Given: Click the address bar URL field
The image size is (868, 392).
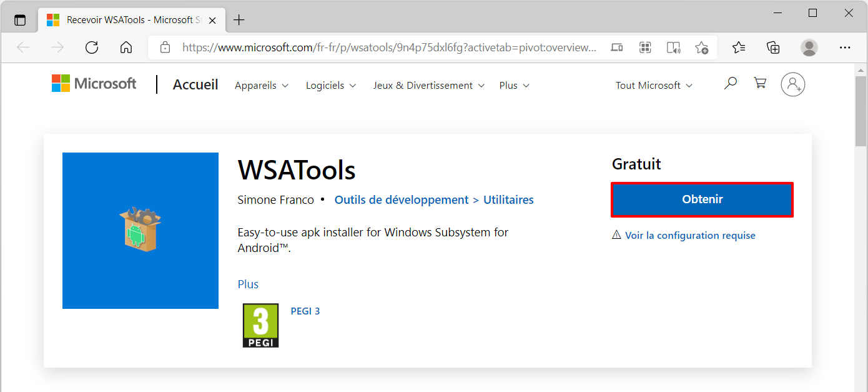Looking at the screenshot, I should [388, 48].
